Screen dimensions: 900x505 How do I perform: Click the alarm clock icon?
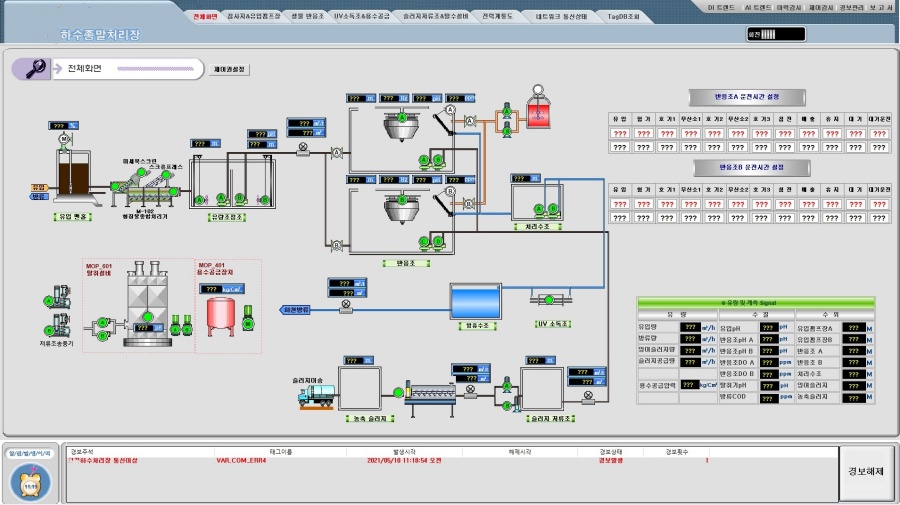[x=31, y=483]
